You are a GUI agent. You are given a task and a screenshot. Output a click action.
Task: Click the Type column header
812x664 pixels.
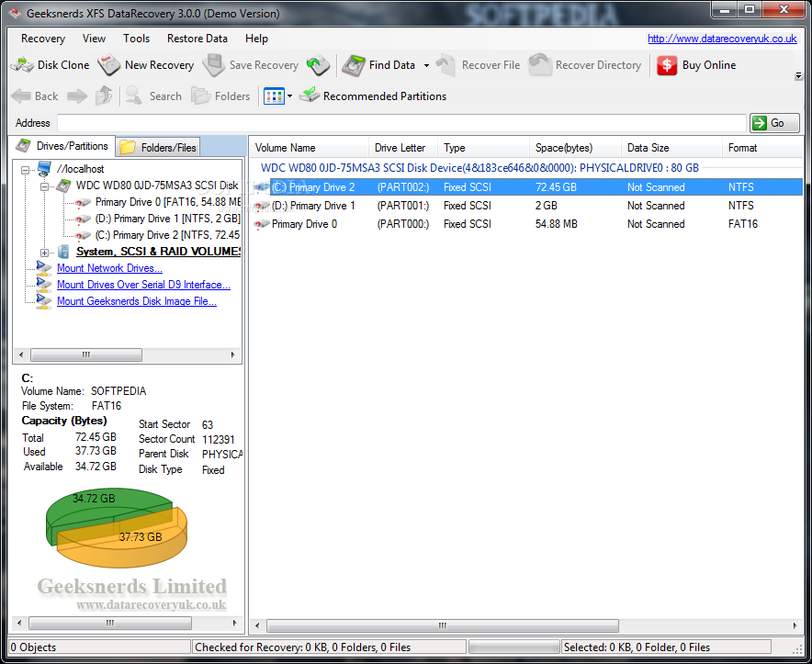[483, 148]
